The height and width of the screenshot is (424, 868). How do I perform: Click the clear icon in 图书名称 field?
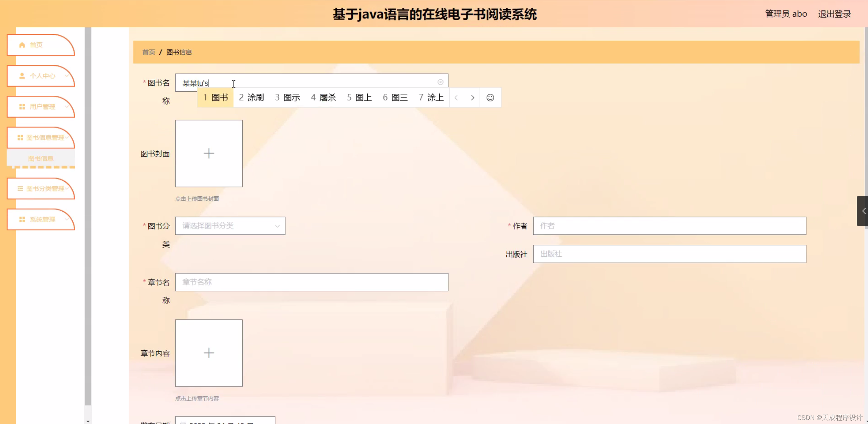tap(440, 82)
